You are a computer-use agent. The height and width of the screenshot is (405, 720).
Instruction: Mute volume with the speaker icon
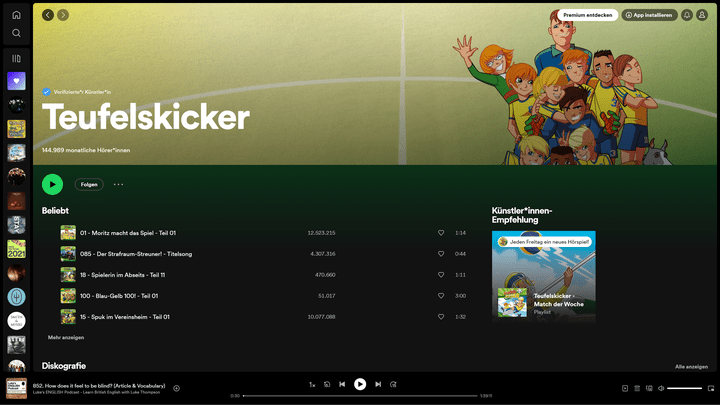[x=661, y=388]
